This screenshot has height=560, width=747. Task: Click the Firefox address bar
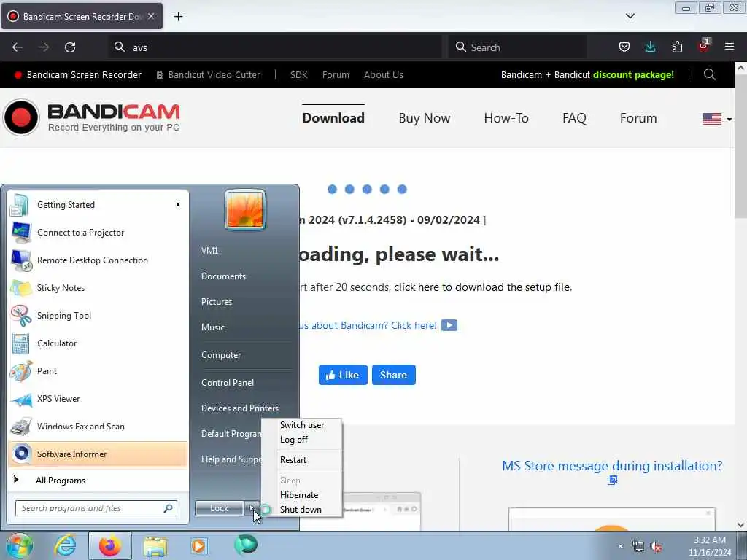276,47
